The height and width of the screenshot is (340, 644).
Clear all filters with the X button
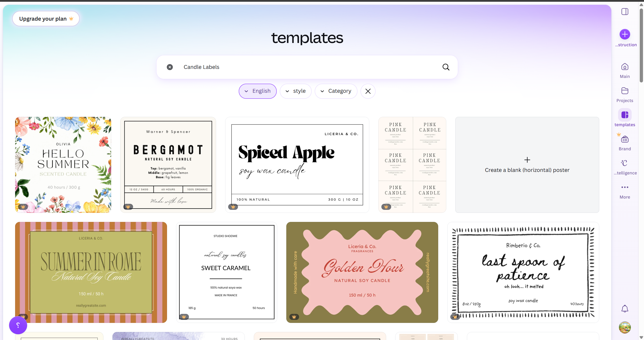pyautogui.click(x=368, y=91)
